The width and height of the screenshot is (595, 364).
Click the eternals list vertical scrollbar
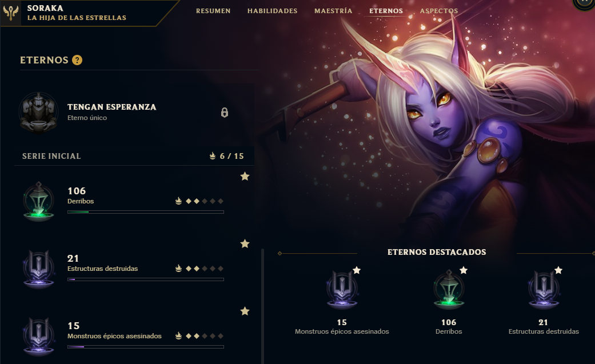(262, 306)
